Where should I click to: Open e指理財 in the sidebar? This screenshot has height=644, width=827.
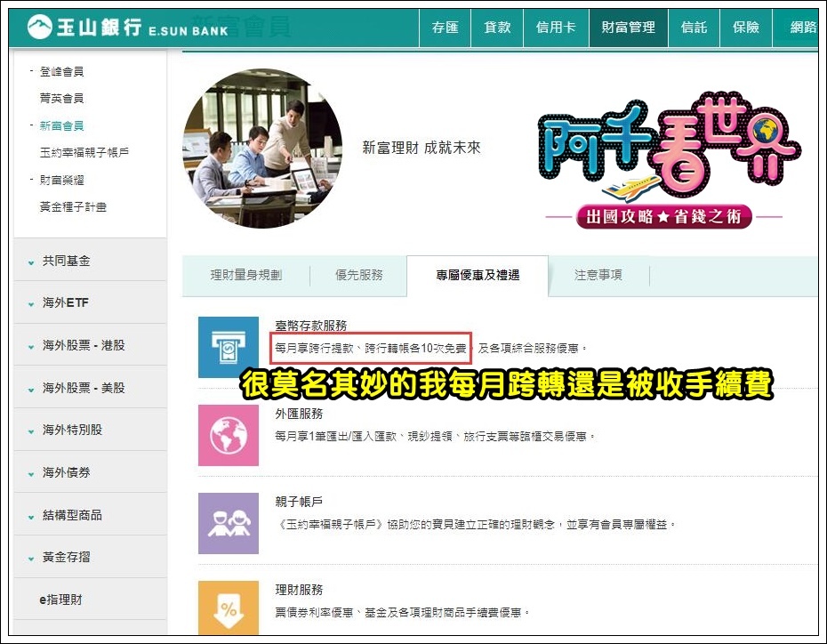pos(90,600)
